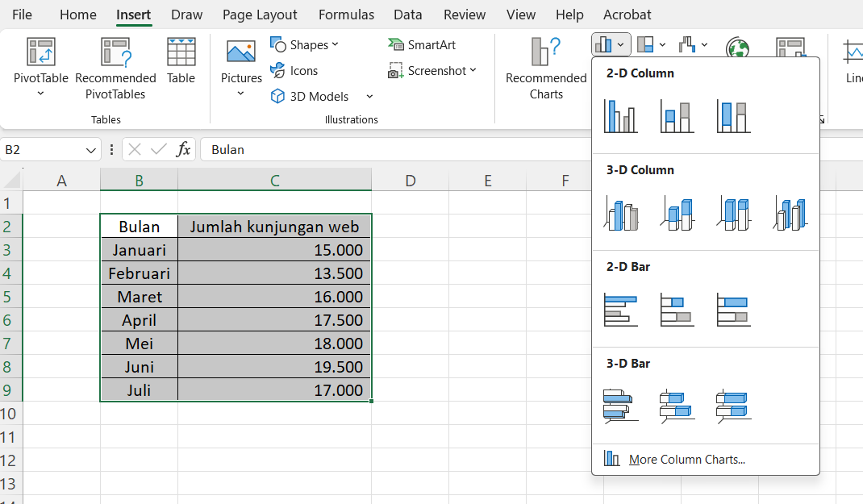Toggle the Insert Column or Bar Chart button
The width and height of the screenshot is (863, 504).
coord(611,44)
